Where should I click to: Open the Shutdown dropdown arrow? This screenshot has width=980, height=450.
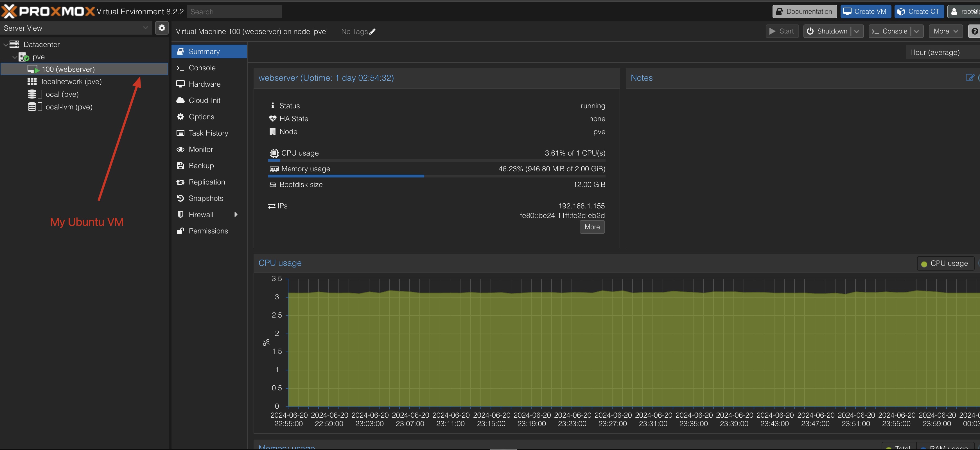point(857,31)
